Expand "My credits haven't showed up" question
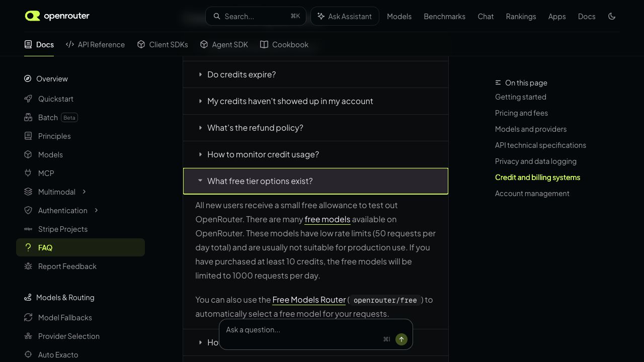This screenshot has height=362, width=644. (315, 101)
